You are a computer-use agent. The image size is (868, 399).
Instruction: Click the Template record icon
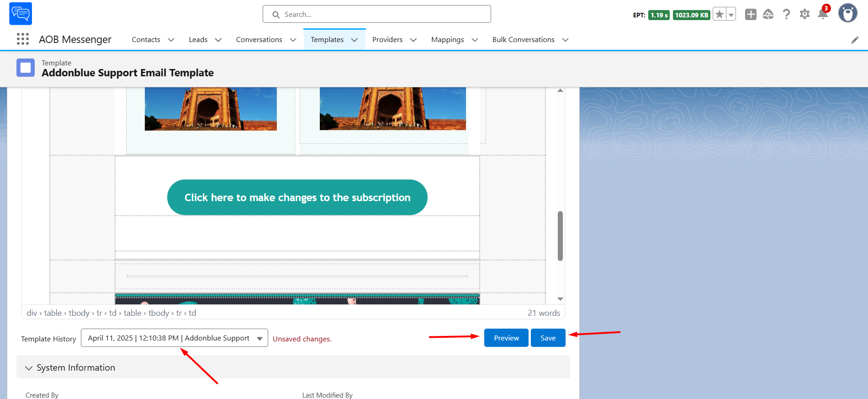pos(26,68)
